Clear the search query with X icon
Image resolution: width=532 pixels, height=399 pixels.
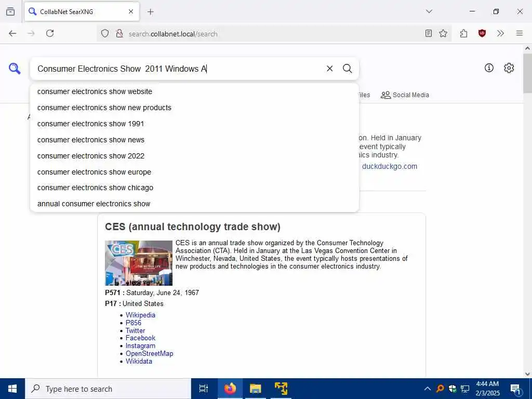click(x=329, y=69)
